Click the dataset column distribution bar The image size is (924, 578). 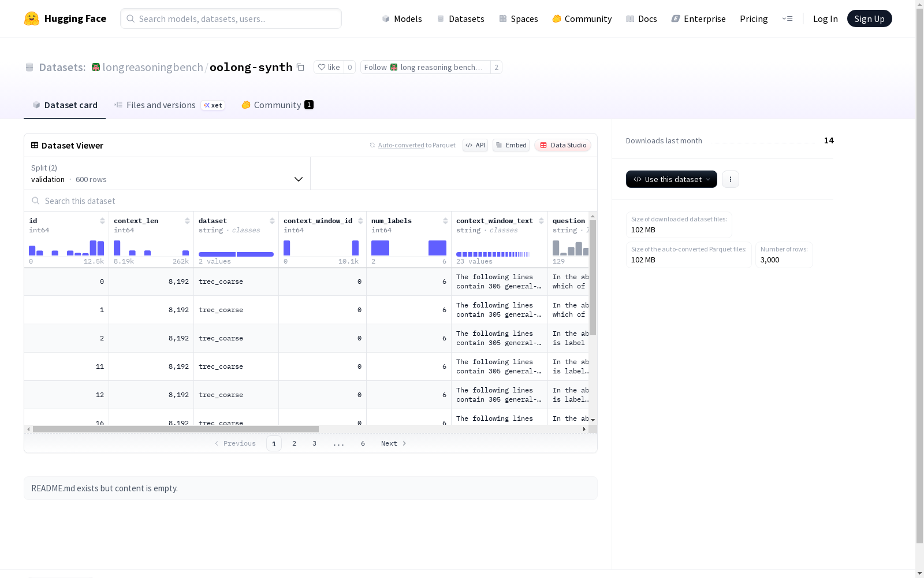(x=236, y=254)
